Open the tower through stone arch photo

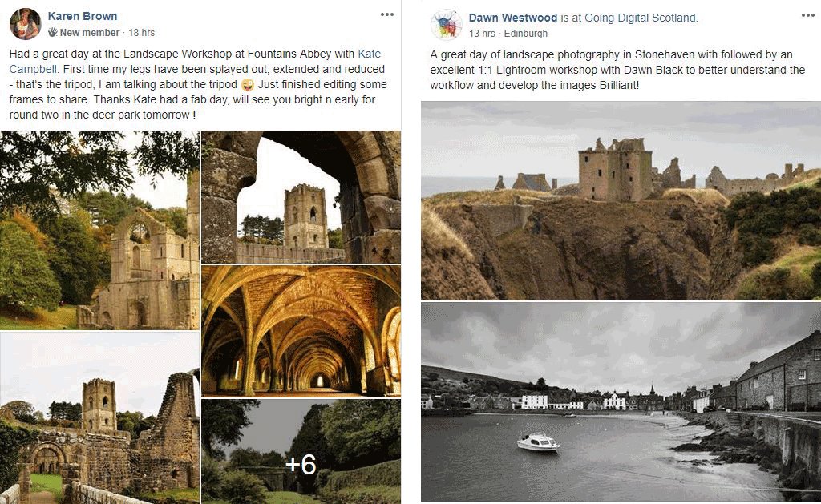[x=301, y=197]
